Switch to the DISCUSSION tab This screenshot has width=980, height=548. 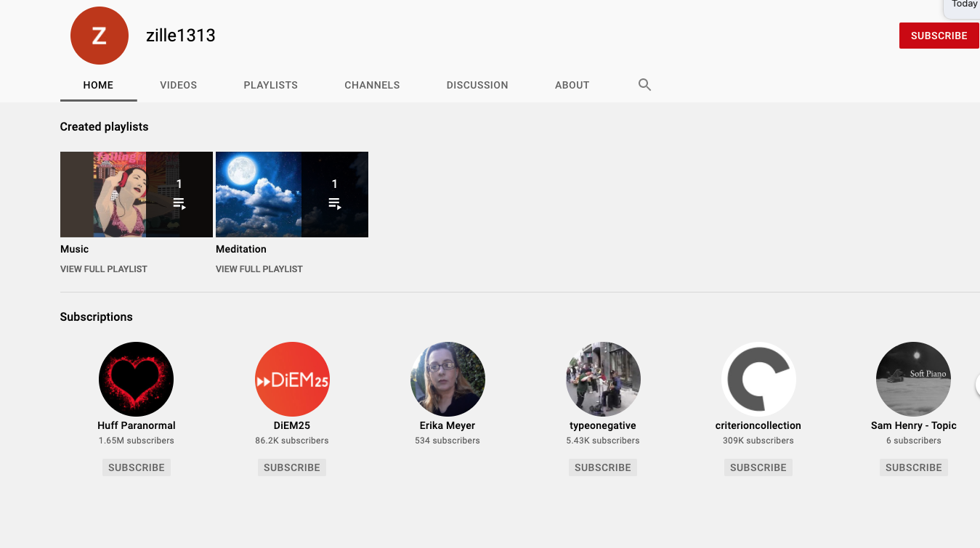coord(477,85)
